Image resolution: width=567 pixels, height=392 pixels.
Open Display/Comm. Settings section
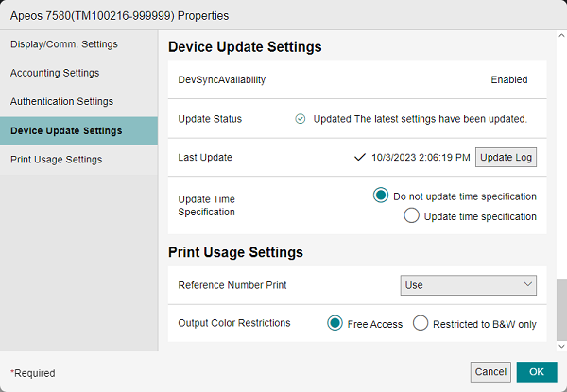(x=78, y=44)
